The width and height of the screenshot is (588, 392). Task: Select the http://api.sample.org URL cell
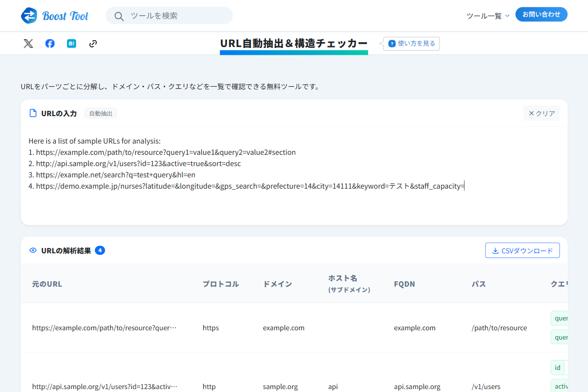105,387
